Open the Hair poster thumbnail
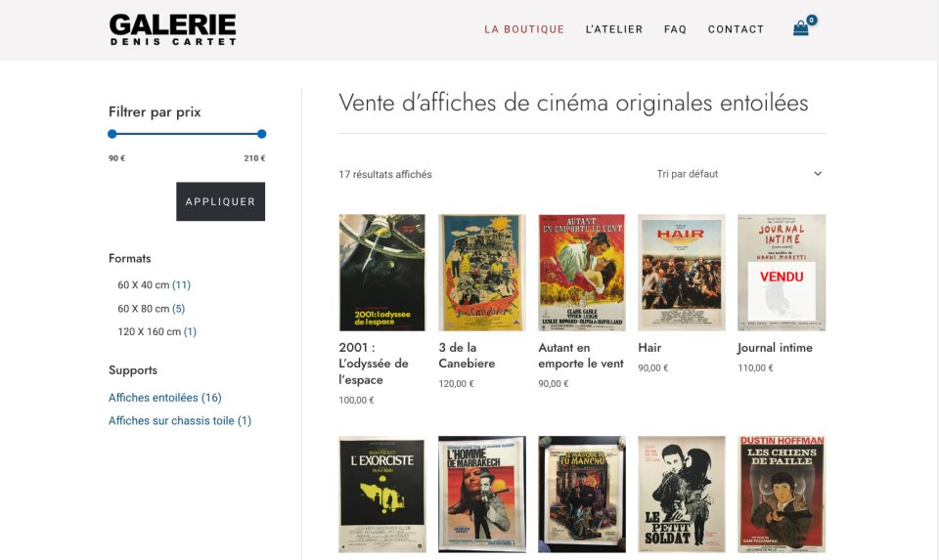 [682, 273]
